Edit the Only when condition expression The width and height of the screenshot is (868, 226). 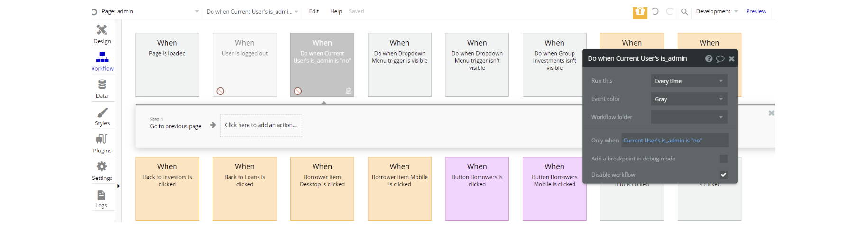(x=674, y=141)
